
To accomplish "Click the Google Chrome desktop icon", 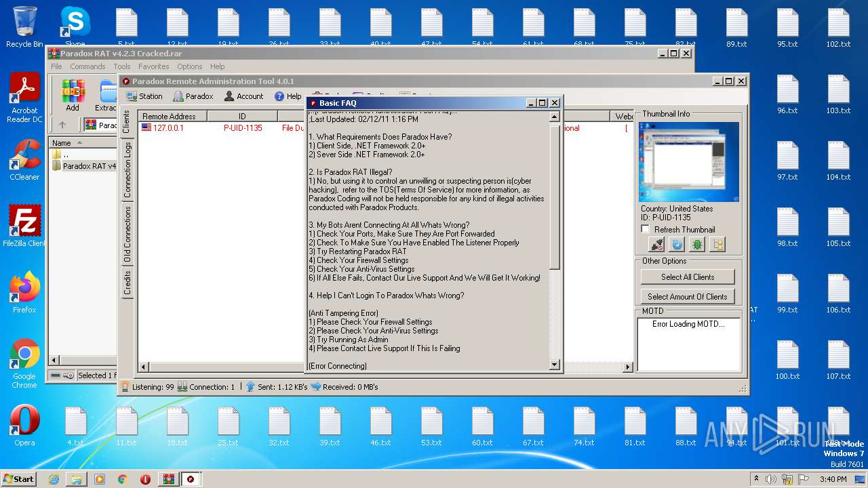I will tap(24, 363).
